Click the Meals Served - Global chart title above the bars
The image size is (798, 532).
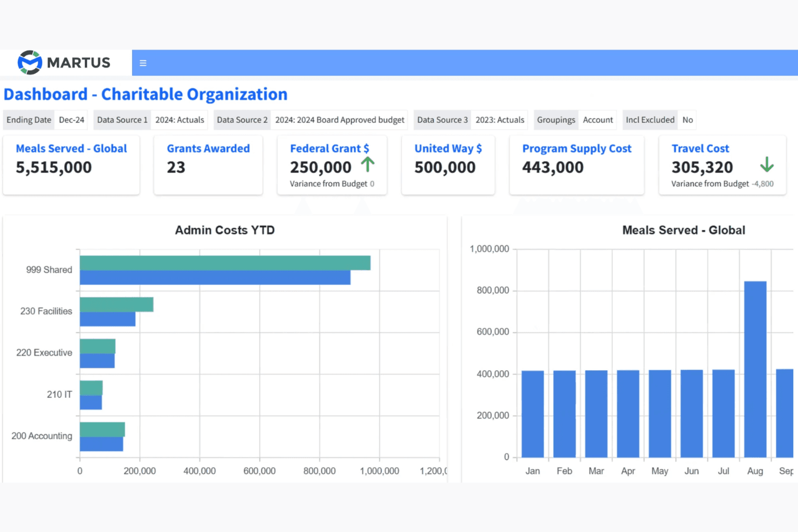684,230
